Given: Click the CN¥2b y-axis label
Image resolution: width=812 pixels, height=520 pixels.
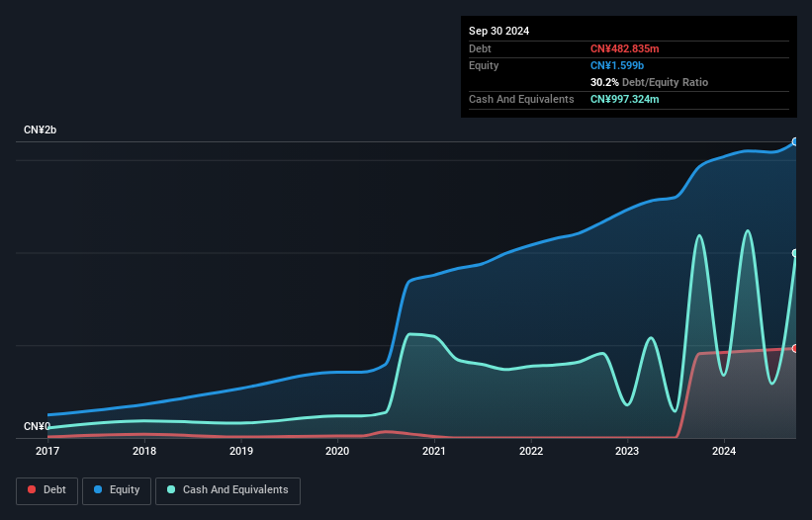Looking at the screenshot, I should coord(40,130).
